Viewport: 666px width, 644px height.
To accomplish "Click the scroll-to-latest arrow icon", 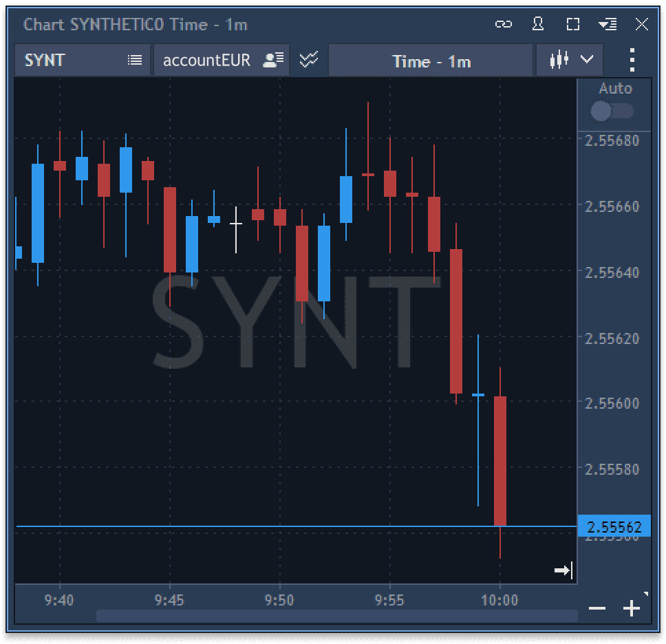I will click(x=563, y=570).
